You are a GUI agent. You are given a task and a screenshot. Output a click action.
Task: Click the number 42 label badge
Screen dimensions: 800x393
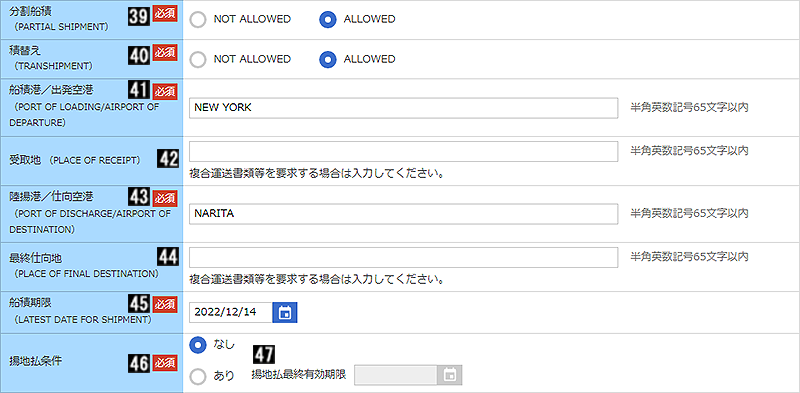tap(168, 159)
